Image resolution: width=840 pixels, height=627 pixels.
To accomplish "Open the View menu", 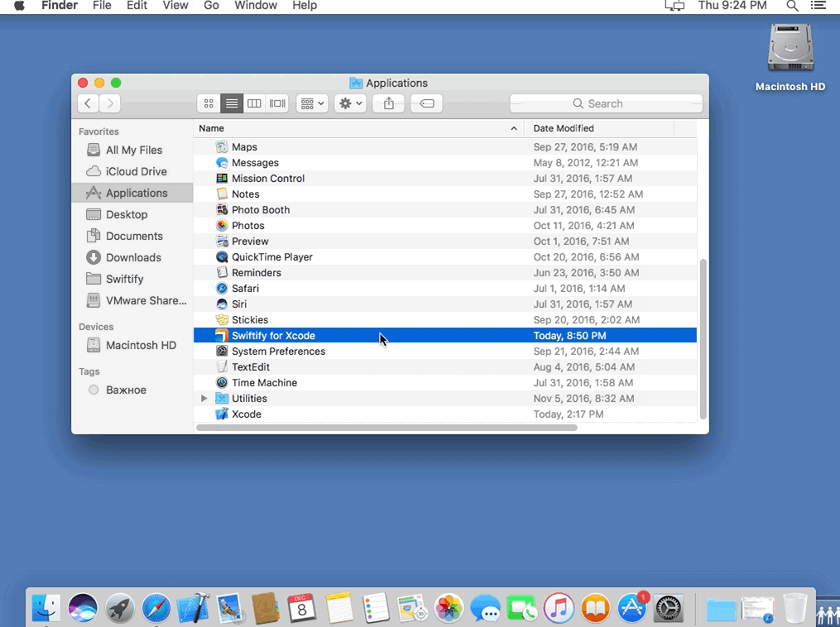I will tap(175, 5).
